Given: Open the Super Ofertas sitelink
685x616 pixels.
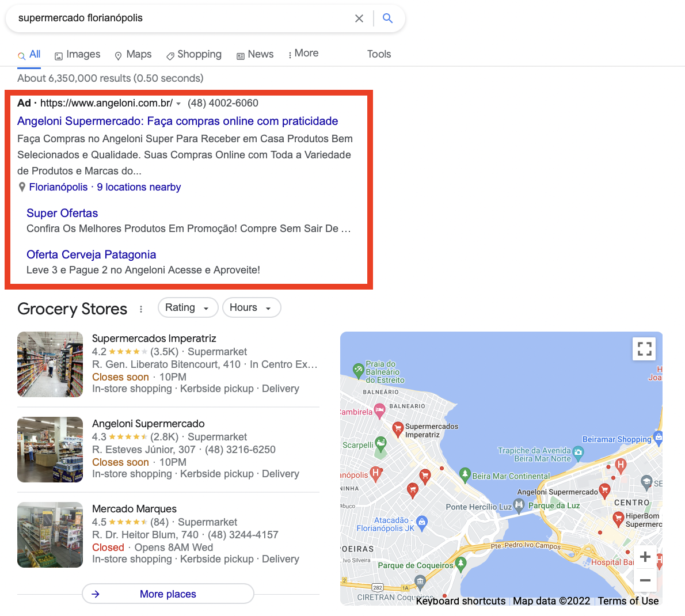Looking at the screenshot, I should [x=62, y=213].
